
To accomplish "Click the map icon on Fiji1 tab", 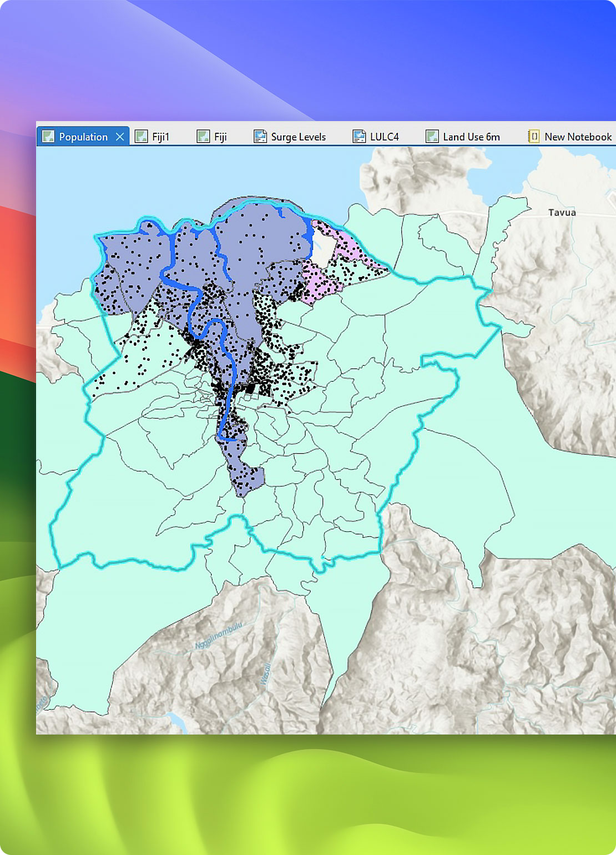I will coord(142,137).
